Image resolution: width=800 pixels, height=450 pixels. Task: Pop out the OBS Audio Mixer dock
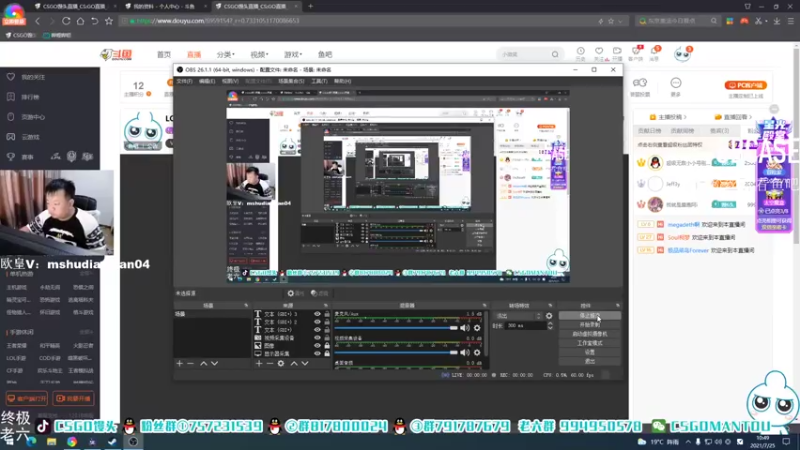pyautogui.click(x=485, y=306)
